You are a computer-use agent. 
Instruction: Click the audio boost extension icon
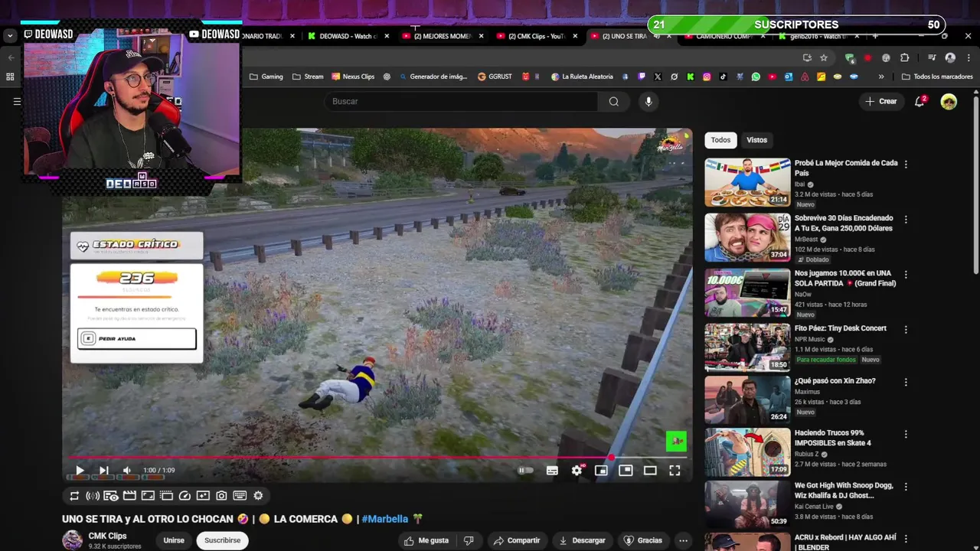[x=93, y=496]
